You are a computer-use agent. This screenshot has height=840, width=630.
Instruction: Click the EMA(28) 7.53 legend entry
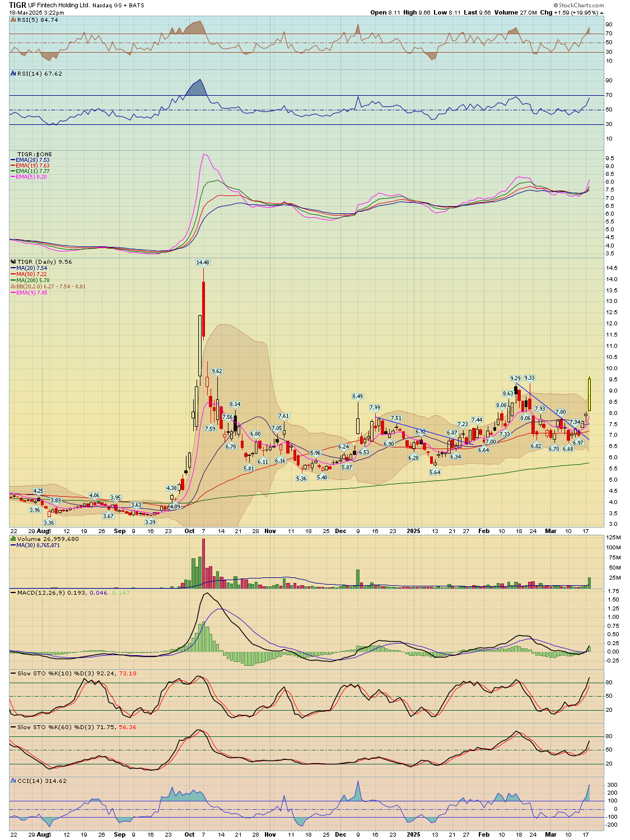coord(32,160)
